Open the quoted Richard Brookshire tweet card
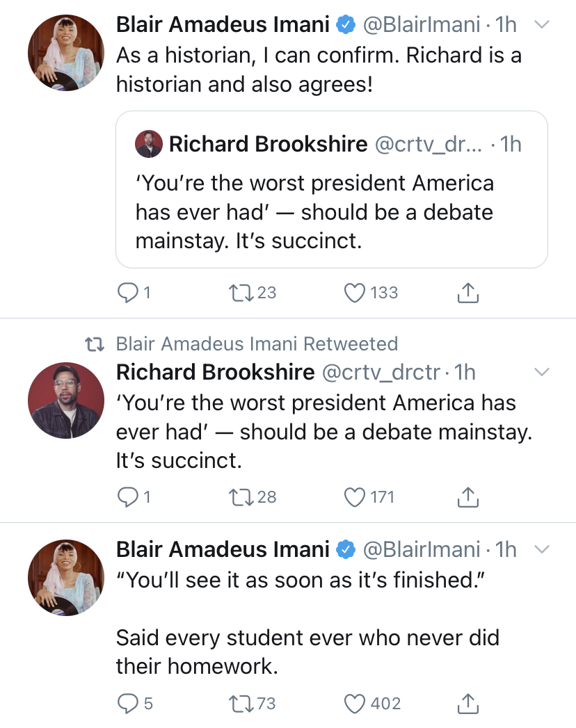 [332, 189]
